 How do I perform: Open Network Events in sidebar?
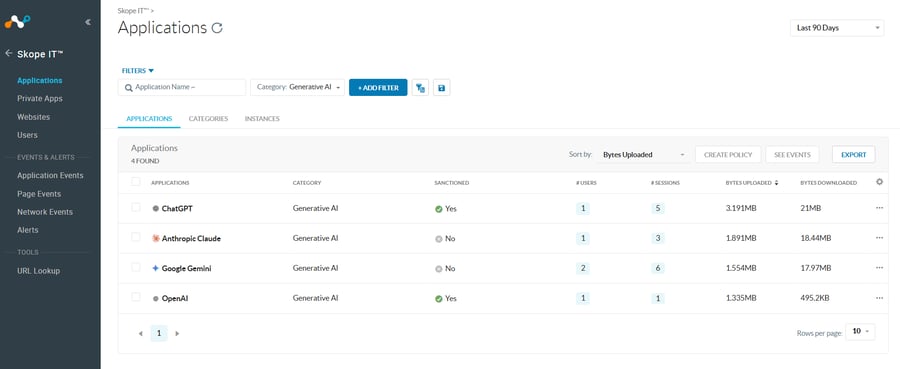point(45,212)
